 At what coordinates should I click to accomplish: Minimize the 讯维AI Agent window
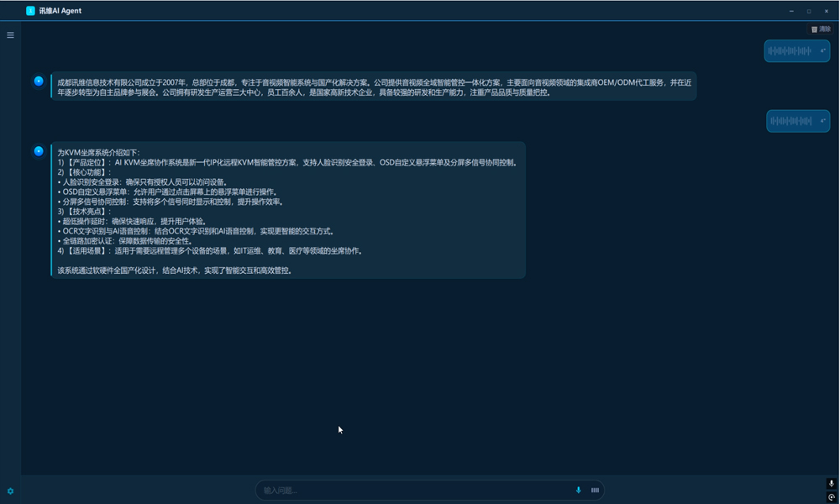click(x=791, y=11)
